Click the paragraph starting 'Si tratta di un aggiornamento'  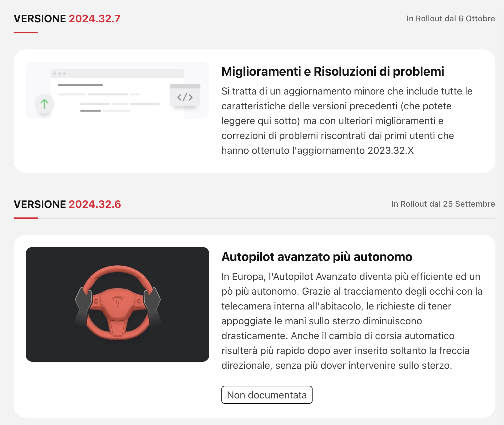(x=347, y=121)
